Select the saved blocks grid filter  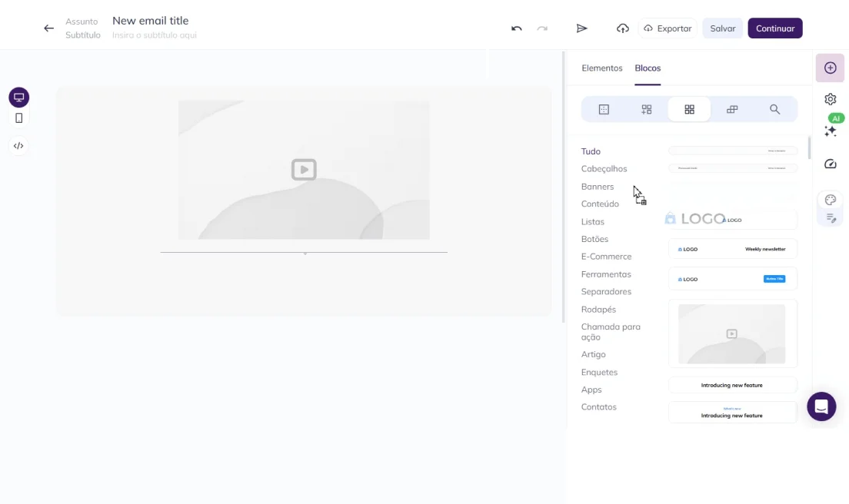click(x=689, y=108)
